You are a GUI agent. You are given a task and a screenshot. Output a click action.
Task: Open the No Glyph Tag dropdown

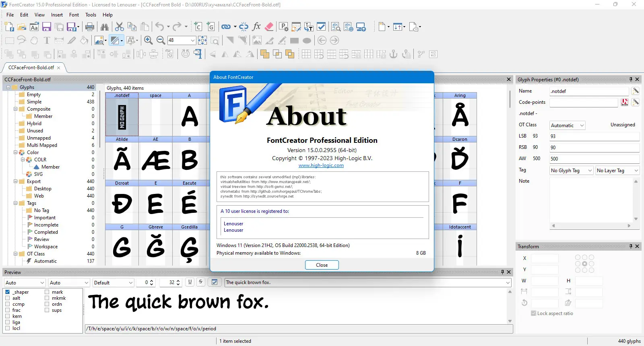pos(572,171)
